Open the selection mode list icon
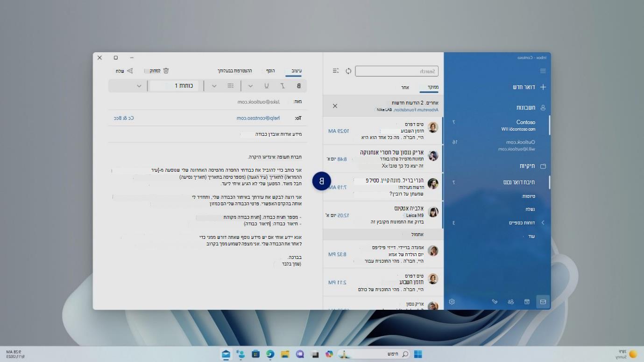The width and height of the screenshot is (644, 362). tap(335, 71)
